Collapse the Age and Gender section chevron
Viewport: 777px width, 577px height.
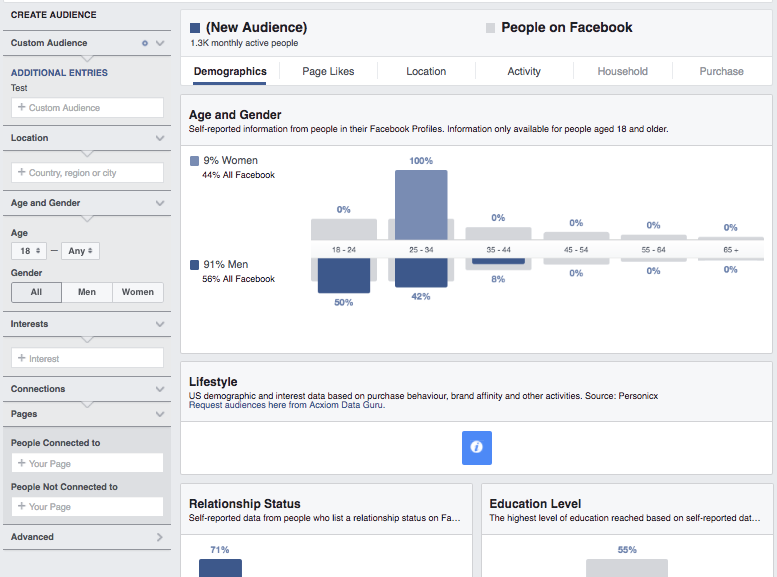(x=160, y=203)
